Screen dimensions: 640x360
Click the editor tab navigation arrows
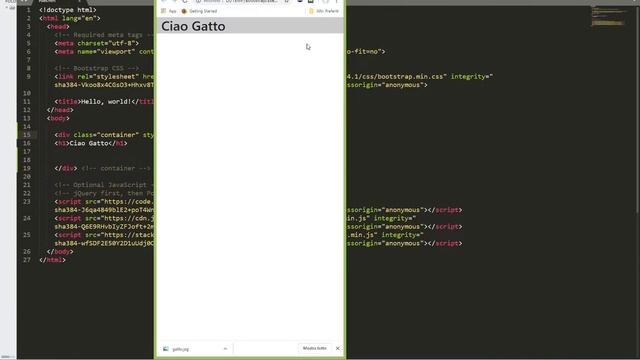24,1
